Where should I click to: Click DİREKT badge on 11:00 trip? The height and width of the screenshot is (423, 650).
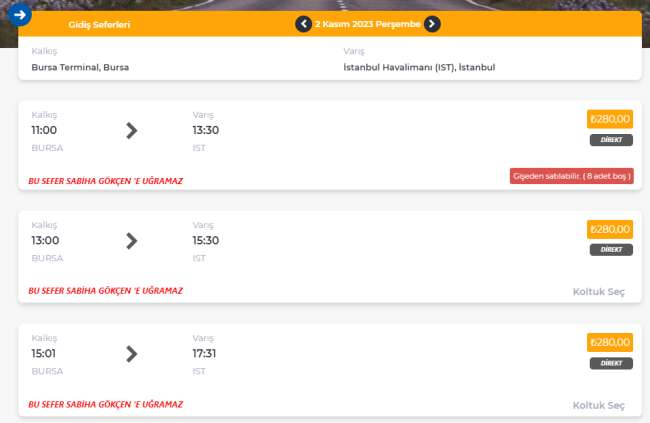coord(611,140)
